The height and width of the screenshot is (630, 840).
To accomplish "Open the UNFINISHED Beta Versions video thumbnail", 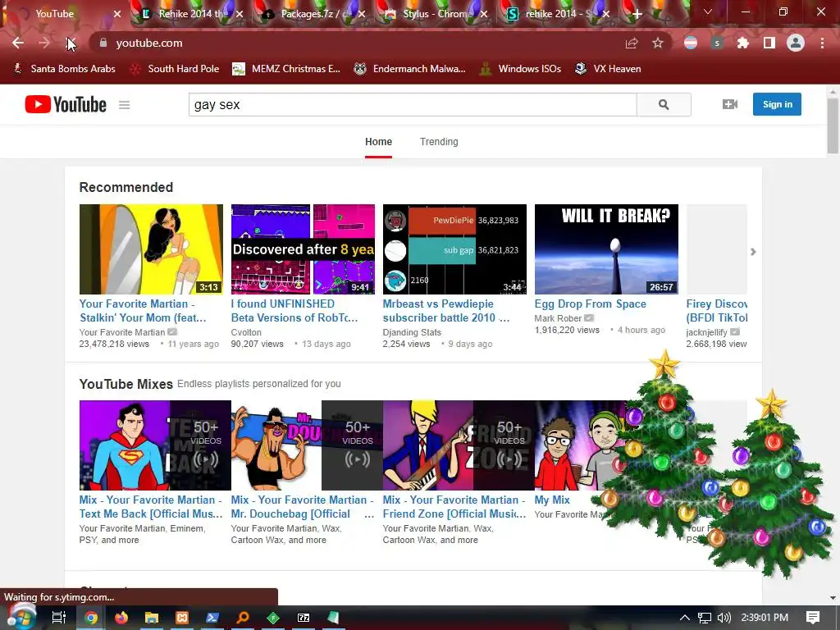I will click(303, 249).
